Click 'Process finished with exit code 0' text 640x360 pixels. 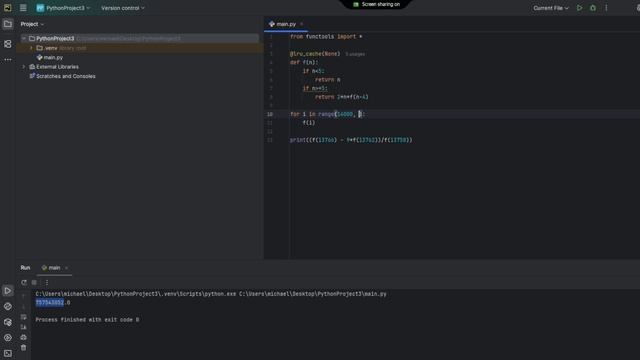pos(87,320)
